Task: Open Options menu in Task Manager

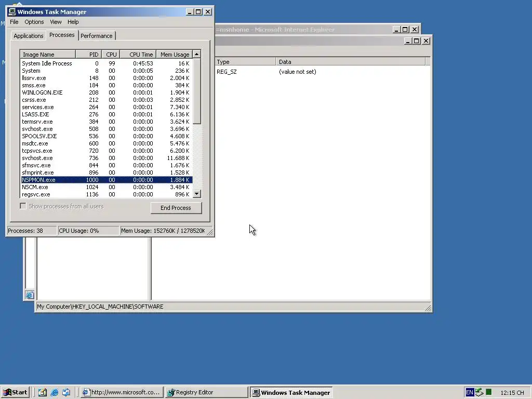Action: pyautogui.click(x=34, y=22)
